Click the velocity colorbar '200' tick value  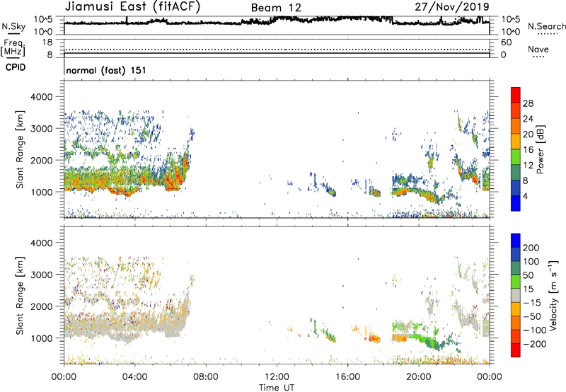click(x=531, y=248)
